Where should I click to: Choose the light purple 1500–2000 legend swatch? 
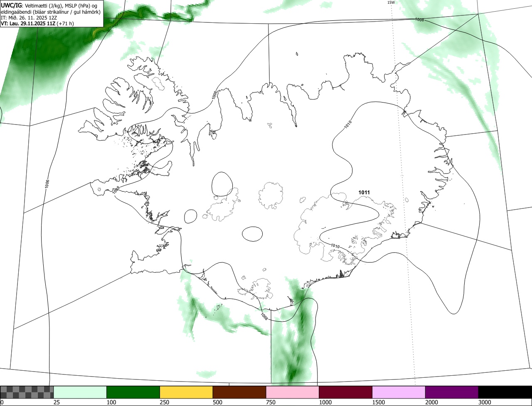click(399, 392)
